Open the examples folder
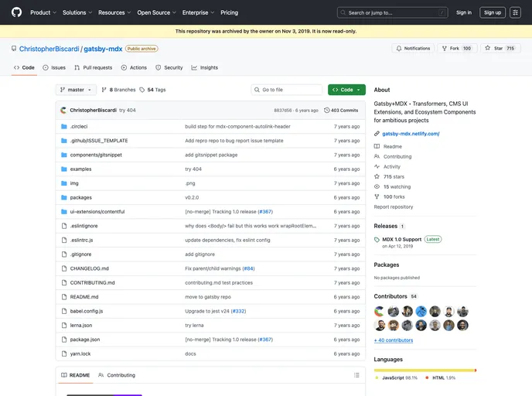The width and height of the screenshot is (532, 396). (x=80, y=169)
